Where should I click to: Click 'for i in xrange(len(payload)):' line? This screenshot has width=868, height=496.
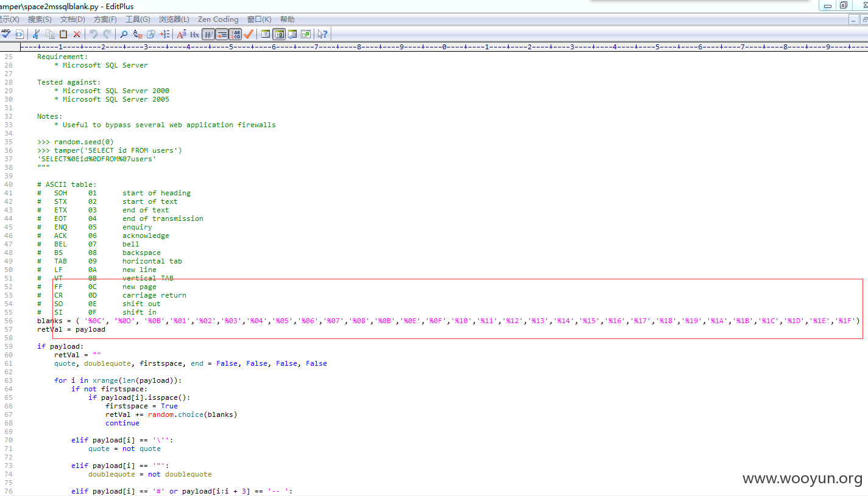(118, 380)
